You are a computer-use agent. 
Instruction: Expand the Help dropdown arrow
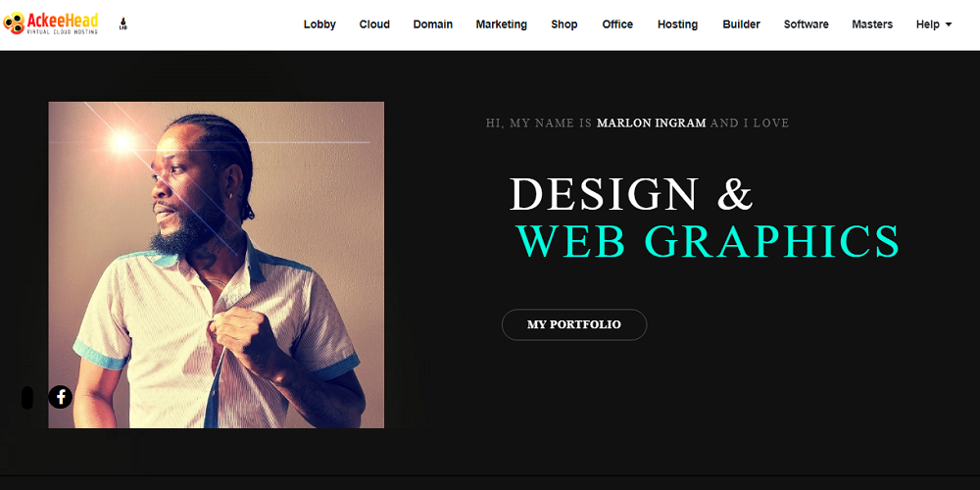pyautogui.click(x=948, y=25)
